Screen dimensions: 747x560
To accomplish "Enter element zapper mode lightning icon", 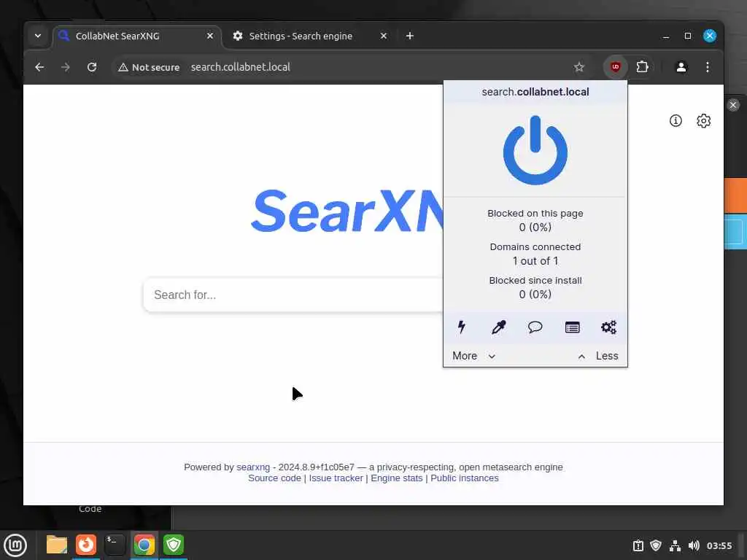I will click(x=461, y=327).
